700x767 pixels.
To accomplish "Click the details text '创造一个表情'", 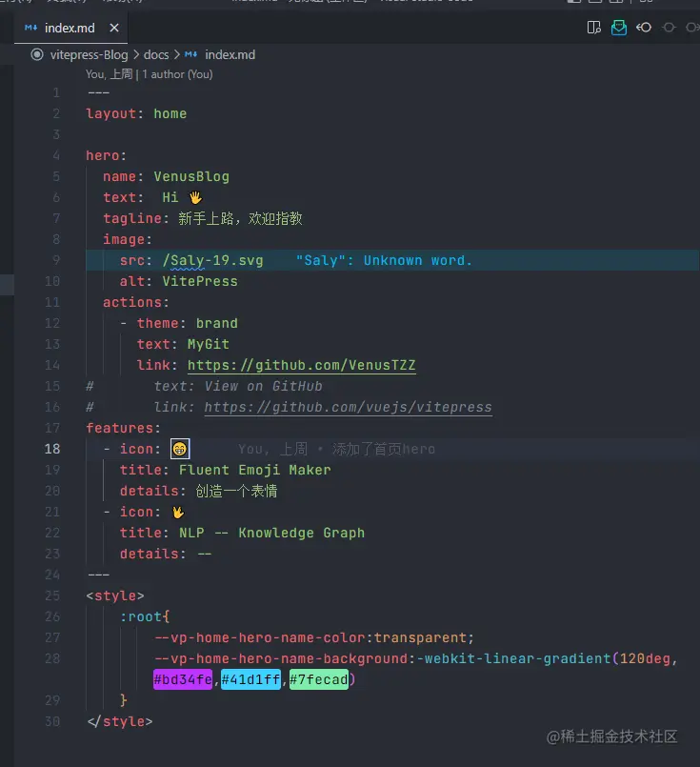I will click(236, 491).
